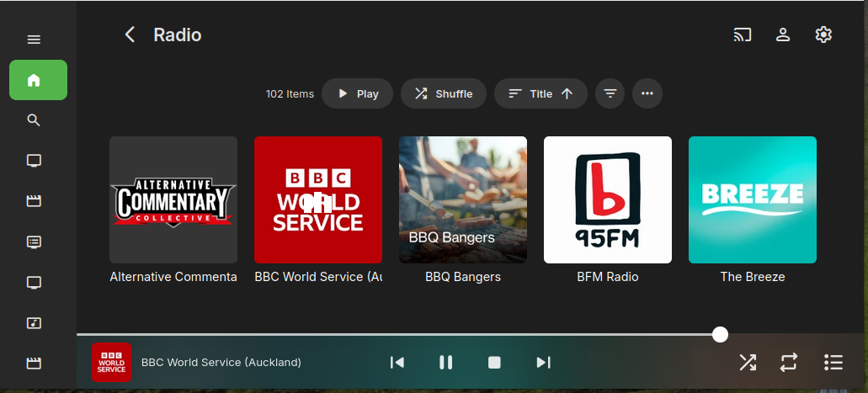Toggle repeat mode in the player bar
Image resolution: width=868 pixels, height=393 pixels.
(789, 363)
